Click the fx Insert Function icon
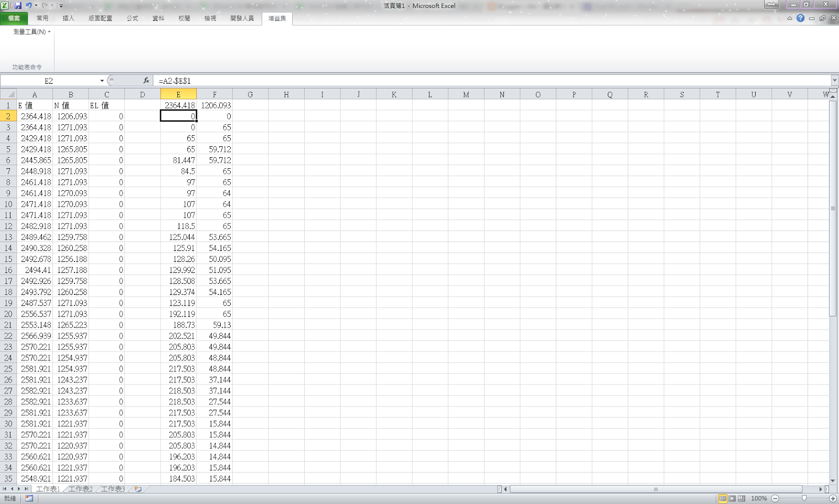Screen dimensions: 839x504 click(146, 81)
